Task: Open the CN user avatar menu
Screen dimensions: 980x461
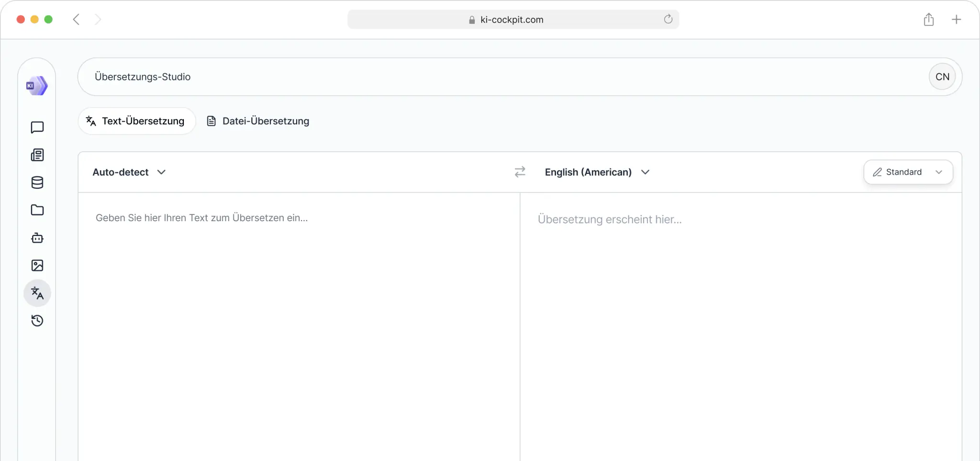Action: (942, 77)
